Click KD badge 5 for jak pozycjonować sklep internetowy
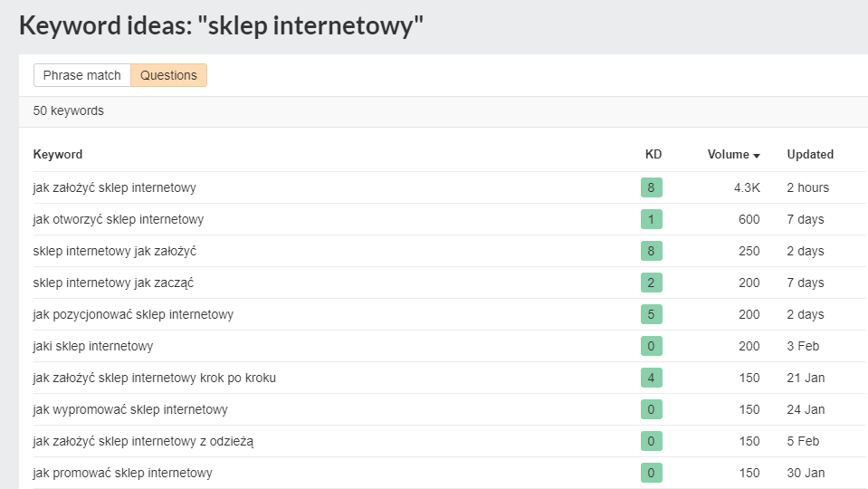 click(x=652, y=314)
